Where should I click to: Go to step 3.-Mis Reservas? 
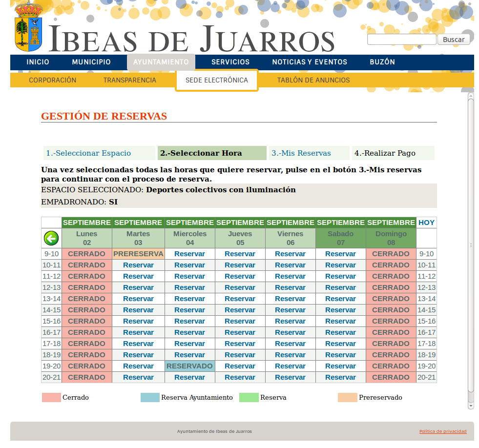point(301,153)
